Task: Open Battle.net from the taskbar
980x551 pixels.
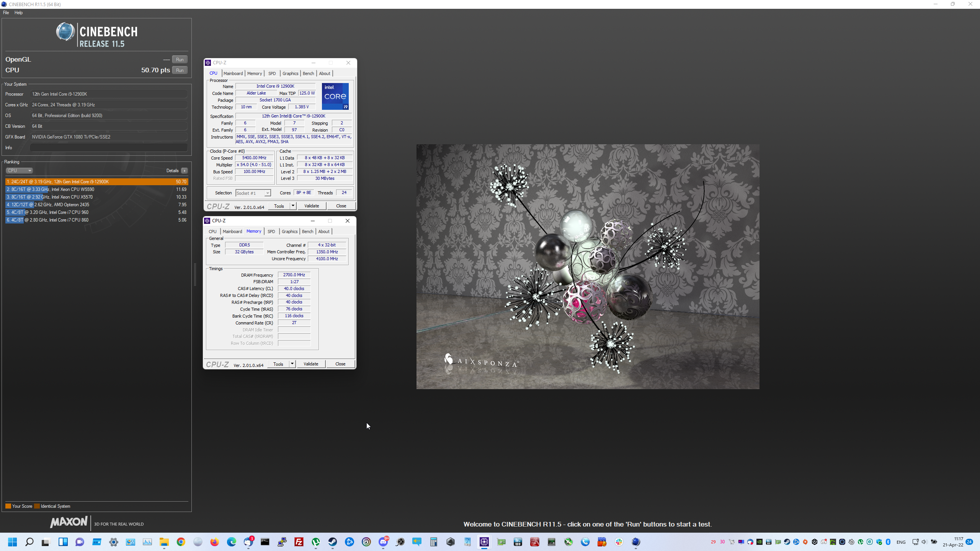Action: coord(350,542)
